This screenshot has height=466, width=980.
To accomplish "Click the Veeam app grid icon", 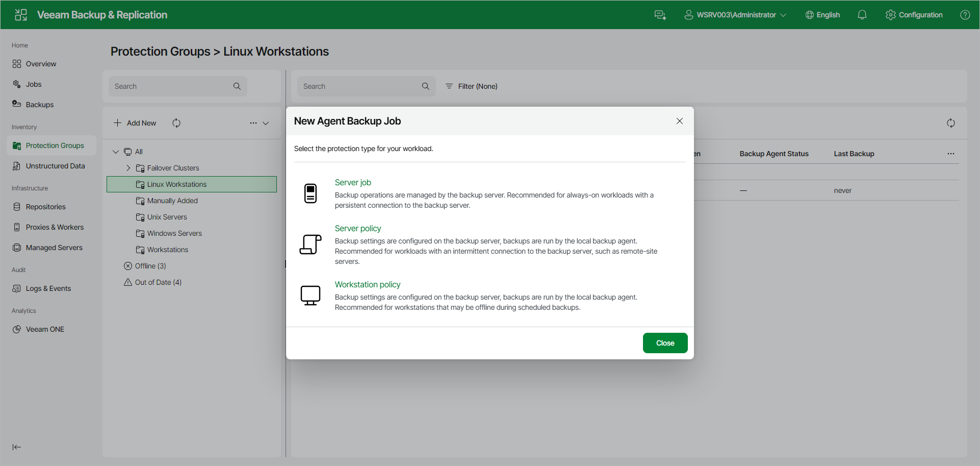I will tap(21, 15).
